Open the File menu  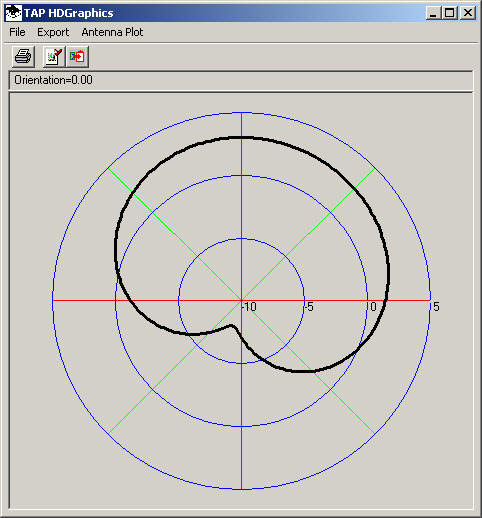click(17, 32)
